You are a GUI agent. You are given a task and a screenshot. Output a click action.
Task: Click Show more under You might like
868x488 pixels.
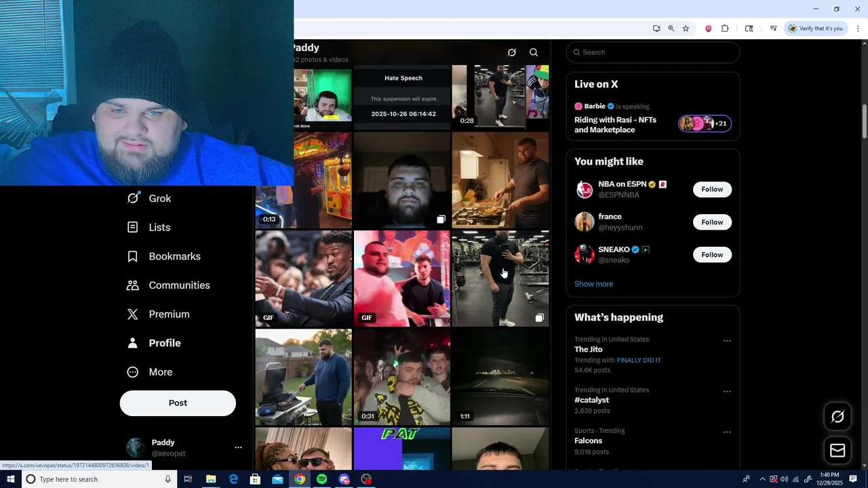click(594, 284)
